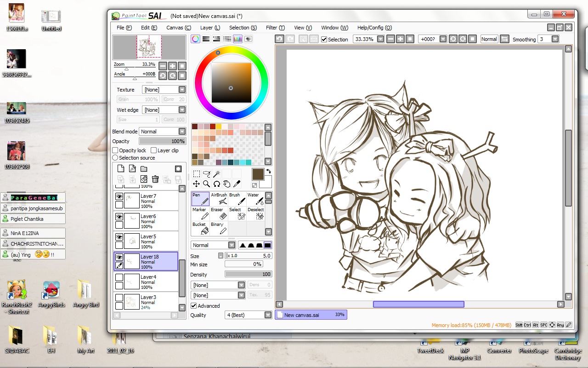Select the hand pan tool
Viewport: 588px width, 368px height.
point(226,184)
